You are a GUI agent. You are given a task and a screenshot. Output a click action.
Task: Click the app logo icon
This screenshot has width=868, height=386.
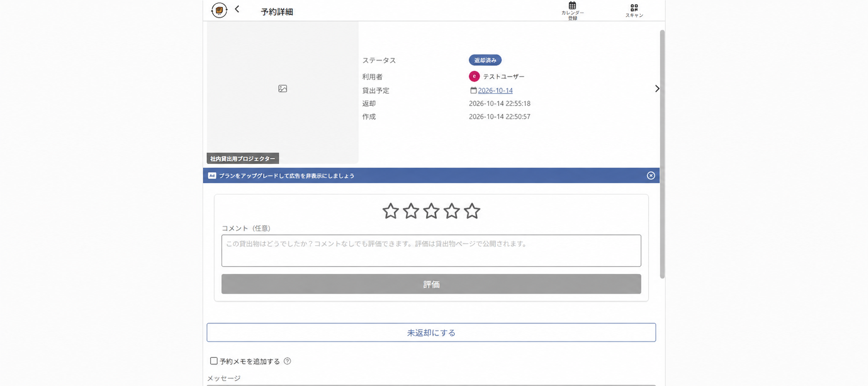tap(219, 10)
